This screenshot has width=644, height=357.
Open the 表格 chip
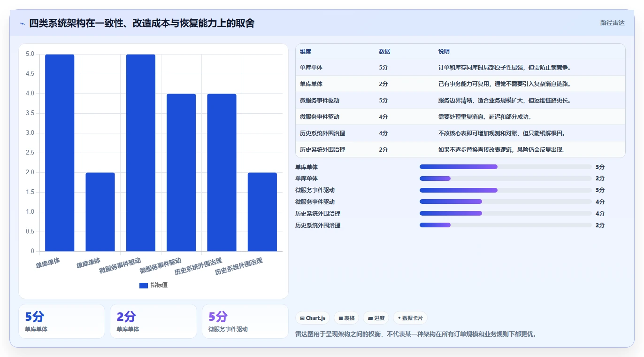tap(346, 318)
